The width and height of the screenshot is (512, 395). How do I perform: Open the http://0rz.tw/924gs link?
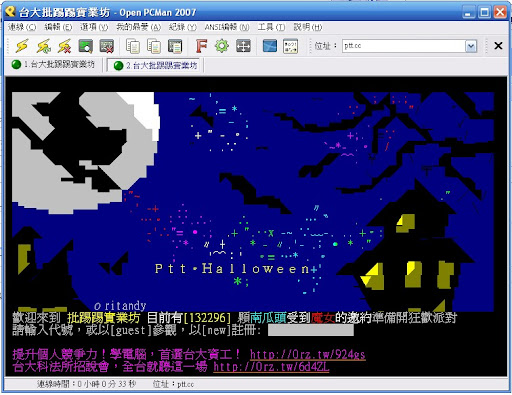307,354
